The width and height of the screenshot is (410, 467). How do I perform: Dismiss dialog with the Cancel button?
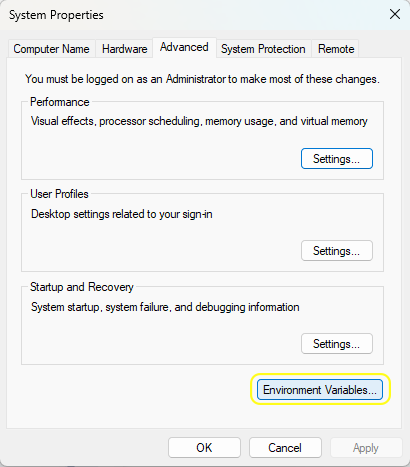[285, 448]
